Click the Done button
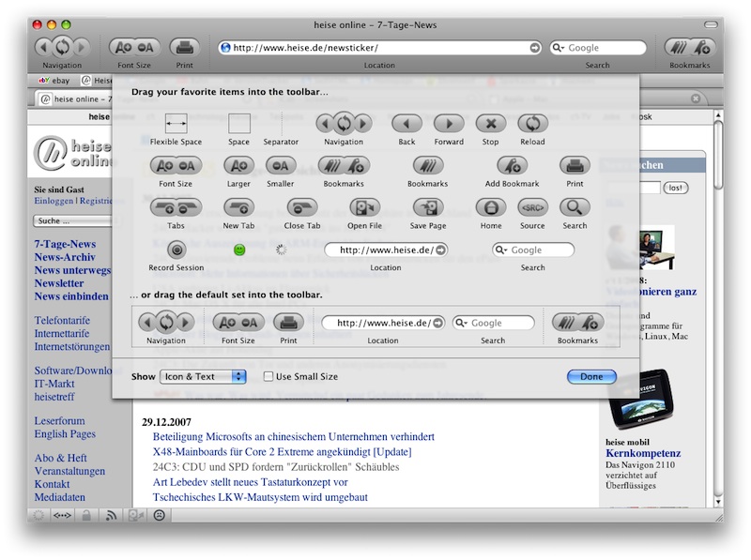Image resolution: width=751 pixels, height=560 pixels. pos(591,377)
